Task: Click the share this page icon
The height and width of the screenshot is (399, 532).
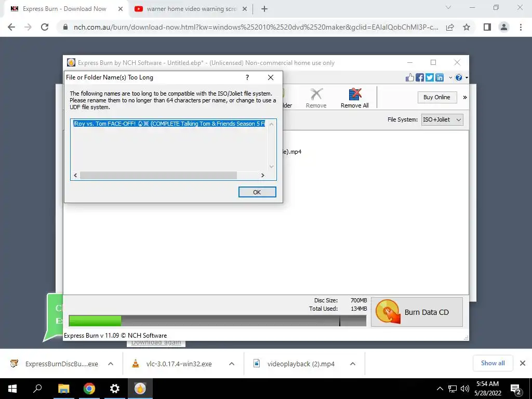Action: 450,27
